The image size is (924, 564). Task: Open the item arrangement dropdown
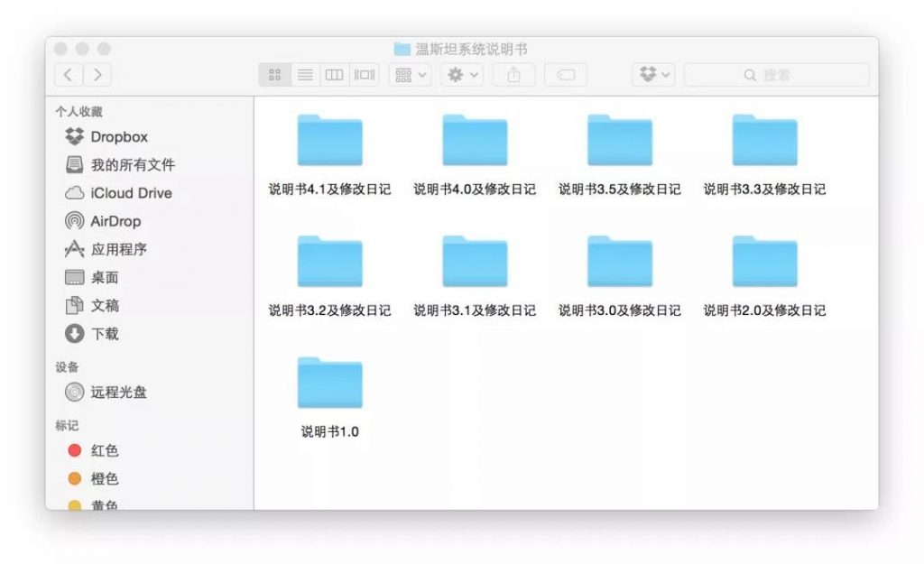tap(409, 75)
